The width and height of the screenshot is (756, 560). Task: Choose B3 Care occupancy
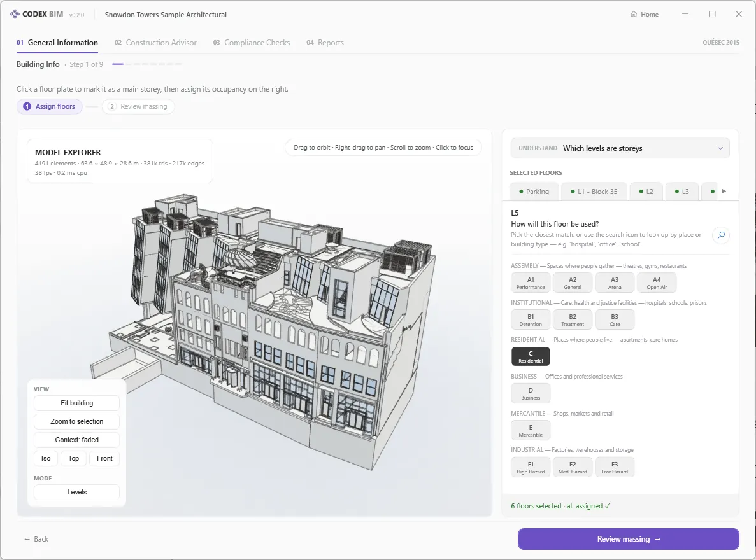pos(614,320)
